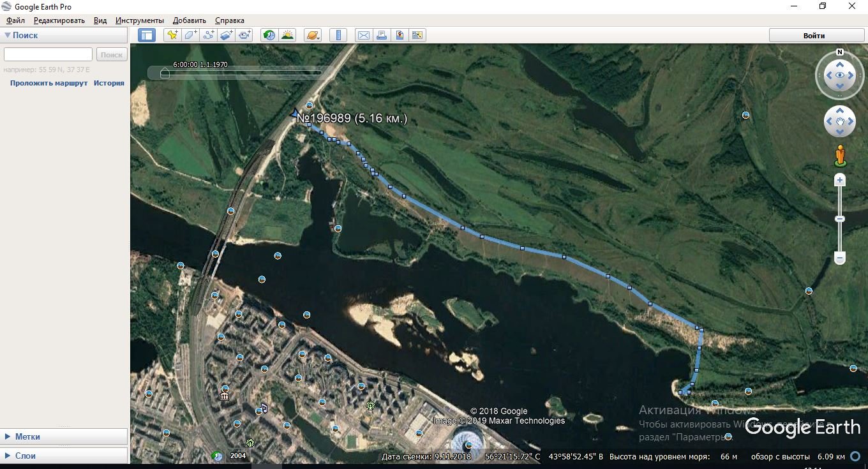Open the Инструменты menu
Image resolution: width=868 pixels, height=469 pixels.
pos(139,20)
